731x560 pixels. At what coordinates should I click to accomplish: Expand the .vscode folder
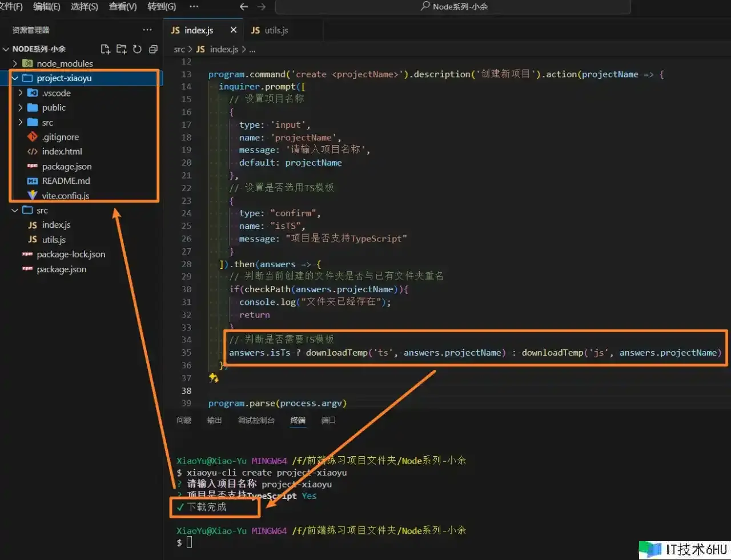21,92
